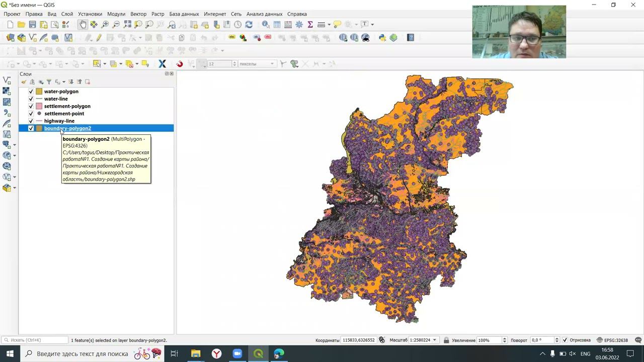The width and height of the screenshot is (644, 362).
Task: Open the Identify Features tool
Action: point(266,24)
